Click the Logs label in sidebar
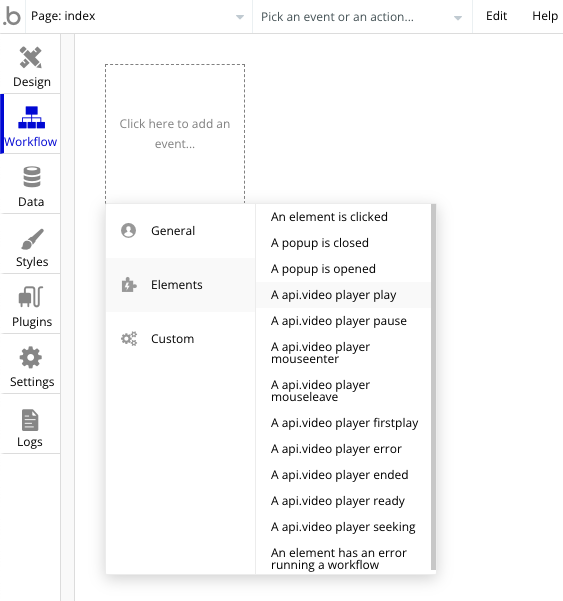Viewport: 563px width, 601px height. pos(30,442)
